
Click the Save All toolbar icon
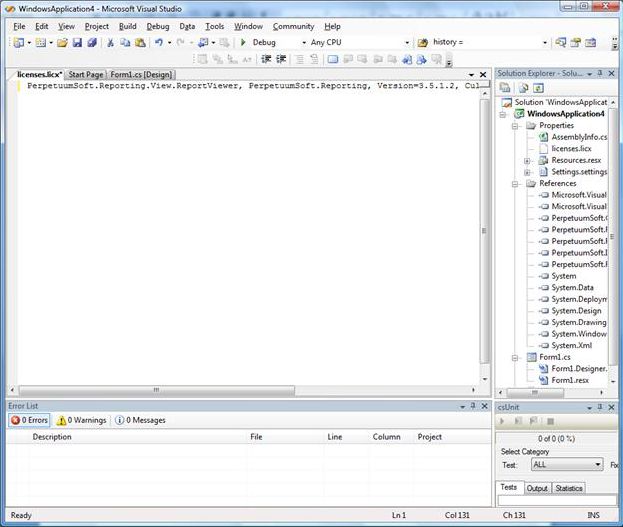click(x=92, y=43)
